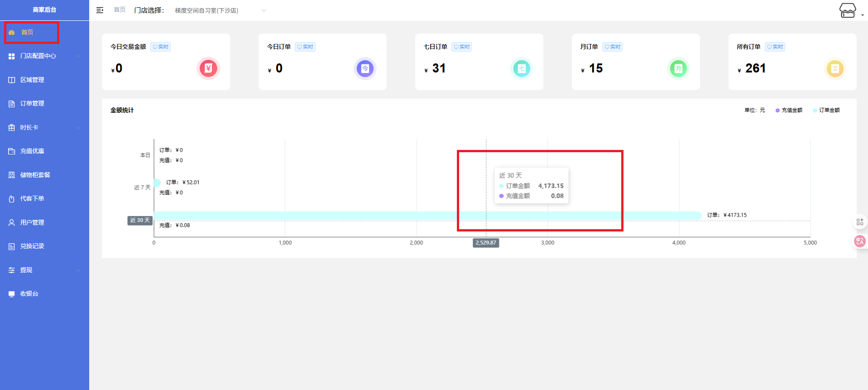Click the 提现 sliders icon
Image resolution: width=868 pixels, height=390 pixels.
point(12,270)
